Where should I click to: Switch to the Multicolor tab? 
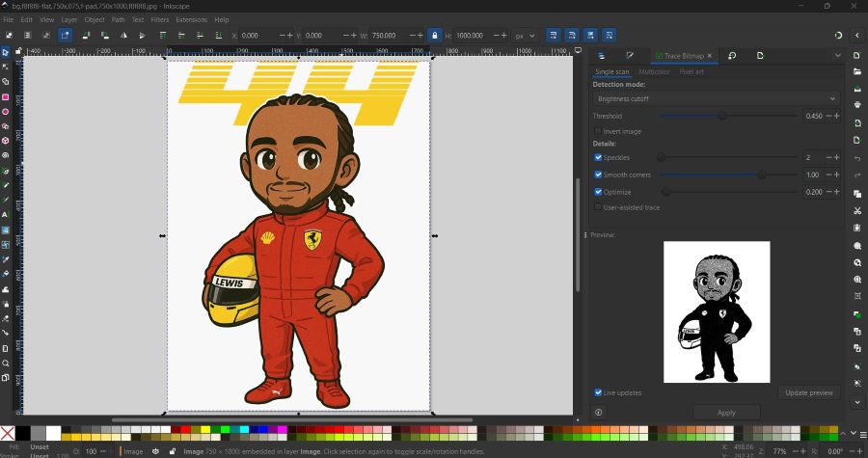pyautogui.click(x=654, y=71)
